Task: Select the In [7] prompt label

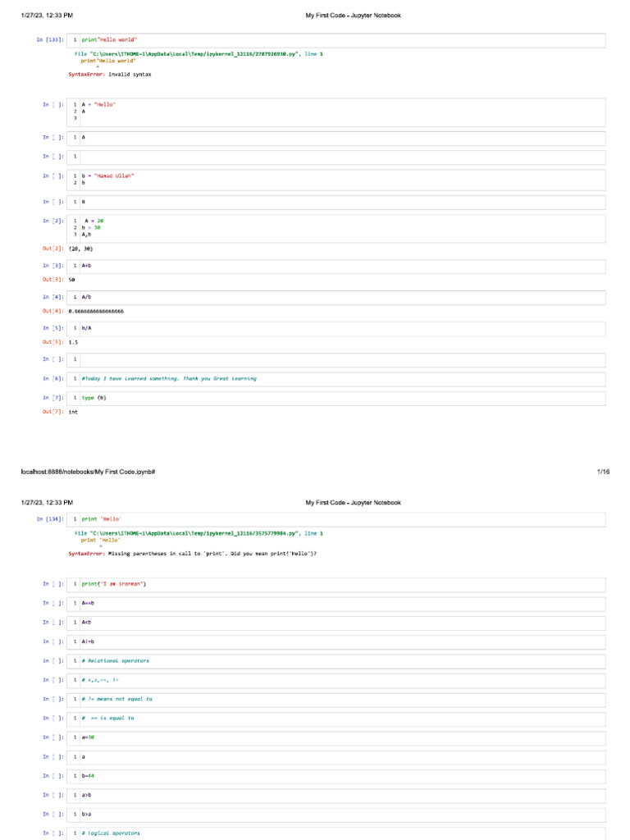Action: coord(53,398)
